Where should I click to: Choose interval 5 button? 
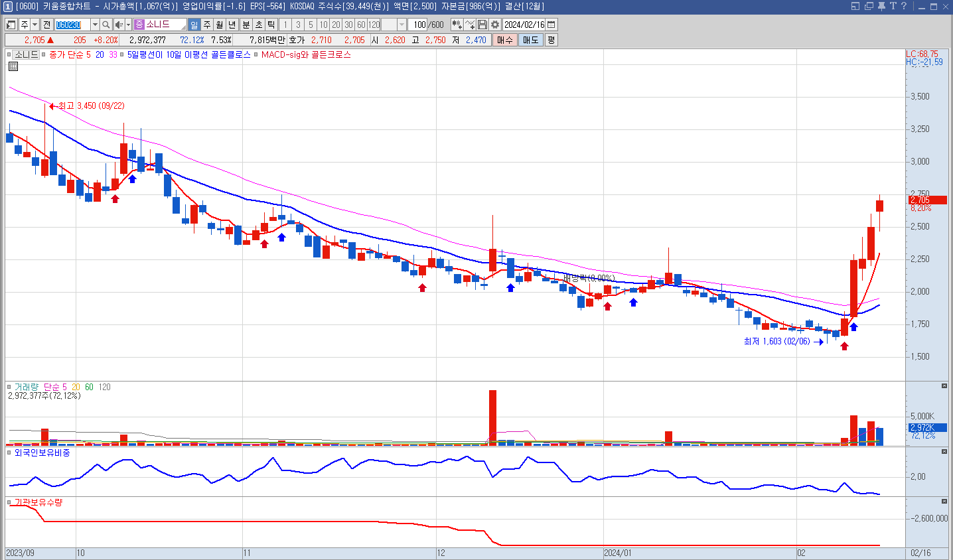point(311,25)
